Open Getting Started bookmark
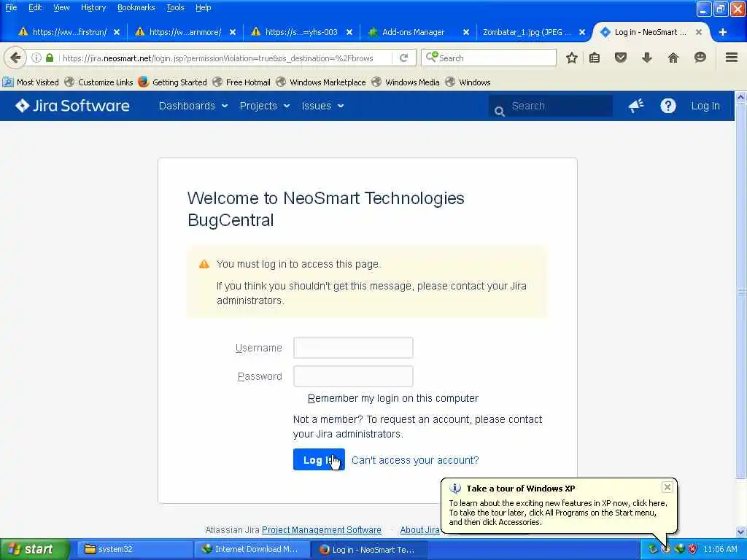 click(x=172, y=82)
